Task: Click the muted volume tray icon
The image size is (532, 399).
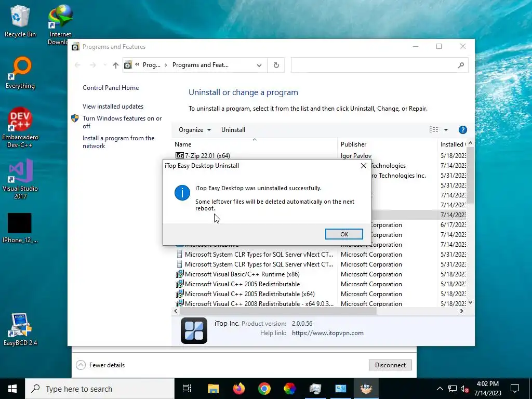Action: click(x=464, y=389)
